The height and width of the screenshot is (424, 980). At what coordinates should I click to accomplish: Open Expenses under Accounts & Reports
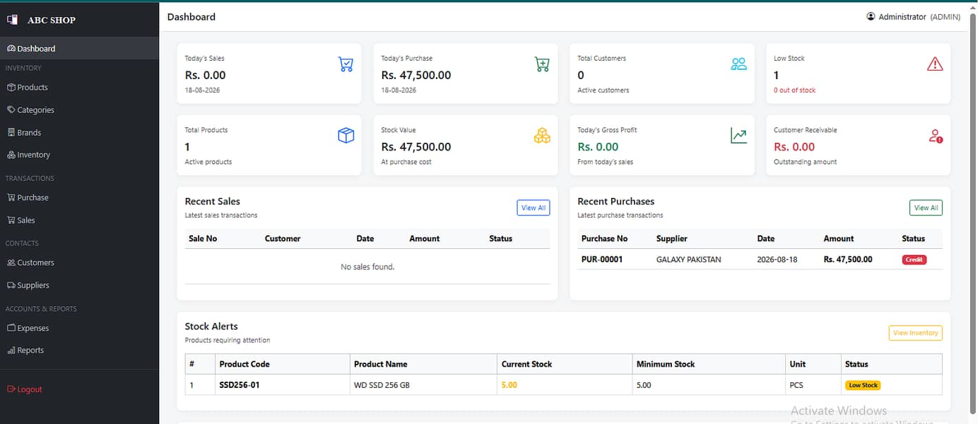pyautogui.click(x=79, y=328)
